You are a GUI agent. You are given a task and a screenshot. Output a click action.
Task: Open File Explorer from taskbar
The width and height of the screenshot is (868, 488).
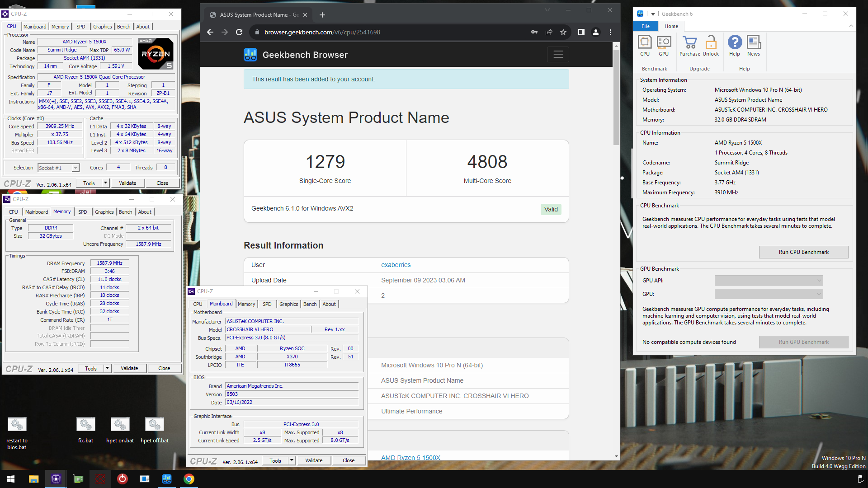tap(33, 479)
